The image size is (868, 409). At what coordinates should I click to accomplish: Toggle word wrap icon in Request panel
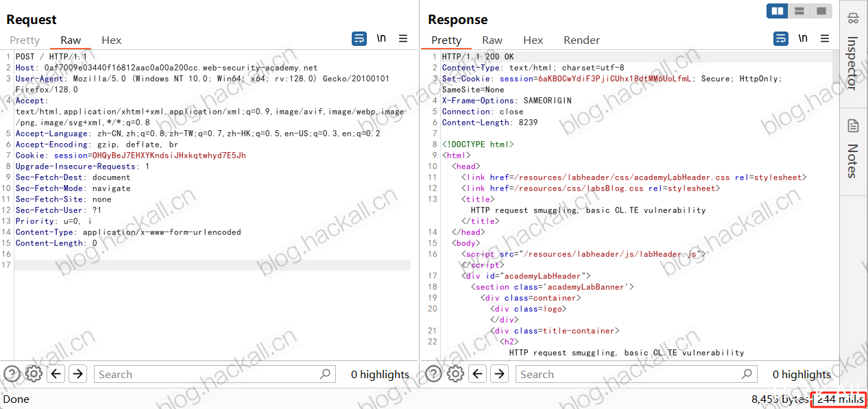(359, 39)
